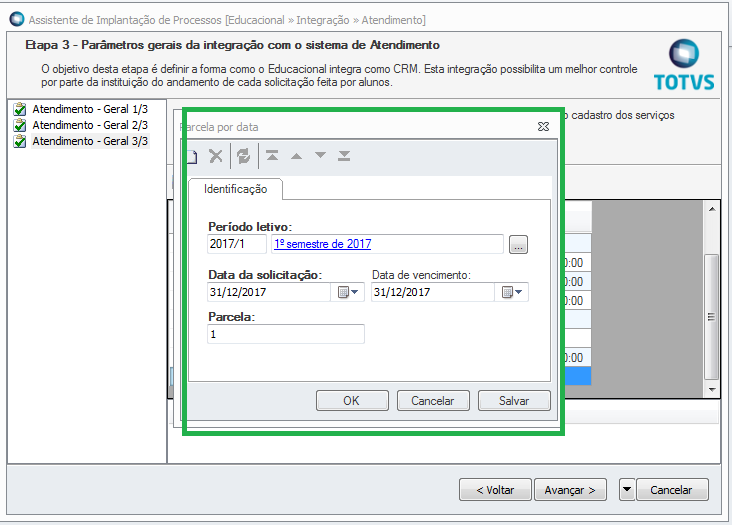The width and height of the screenshot is (732, 525).
Task: Click the Avançar > wizard button
Action: [x=570, y=490]
